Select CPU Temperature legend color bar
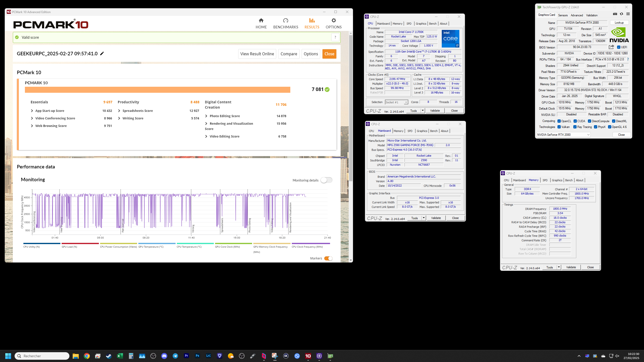Screen dimensions: 644x362 coord(195,243)
